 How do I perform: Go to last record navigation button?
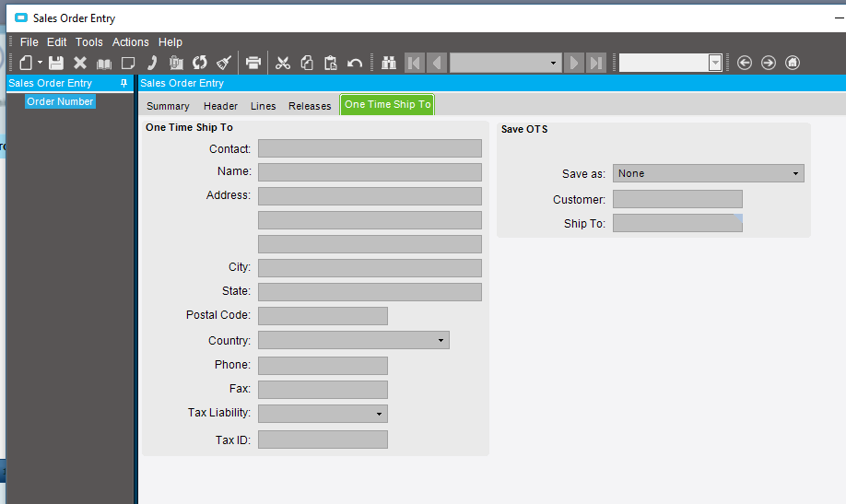pos(596,64)
